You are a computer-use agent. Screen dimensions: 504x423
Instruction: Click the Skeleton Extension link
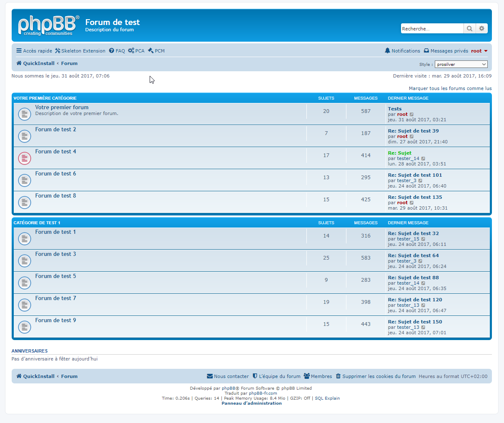pyautogui.click(x=80, y=51)
